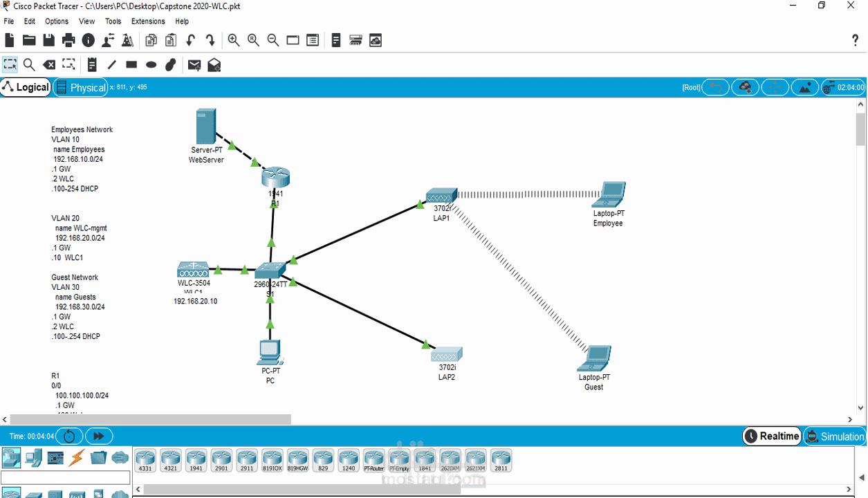Open the Tools menu
The image size is (868, 498).
[x=113, y=21]
